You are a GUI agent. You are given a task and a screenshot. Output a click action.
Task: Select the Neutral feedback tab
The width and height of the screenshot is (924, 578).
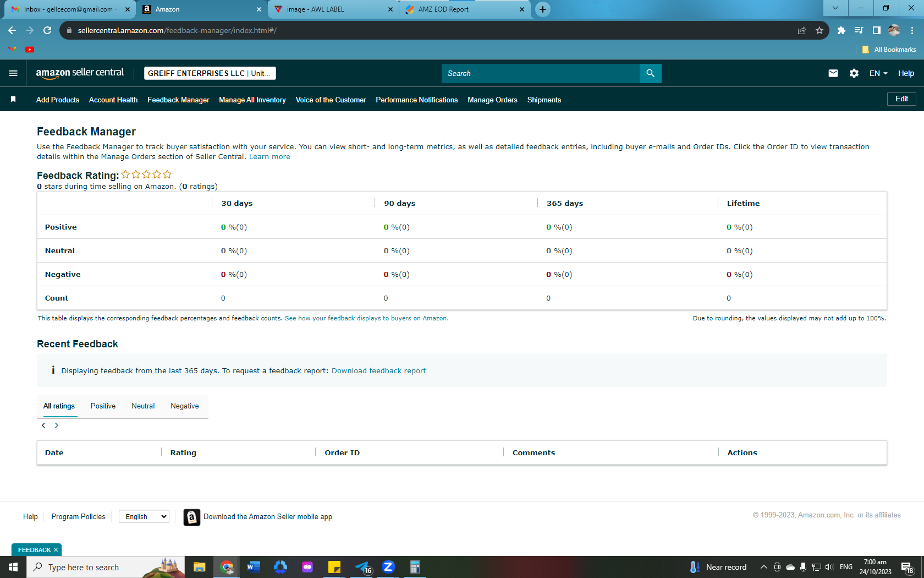click(143, 406)
